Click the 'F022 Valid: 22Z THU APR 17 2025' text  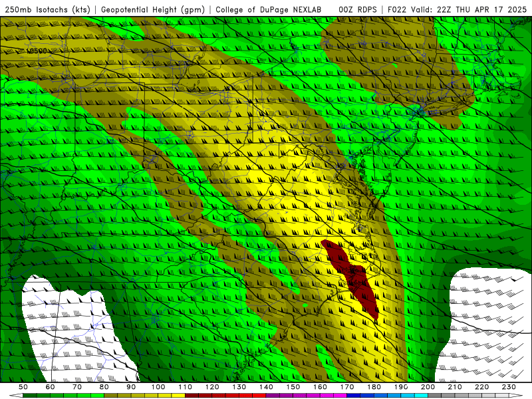pos(457,9)
